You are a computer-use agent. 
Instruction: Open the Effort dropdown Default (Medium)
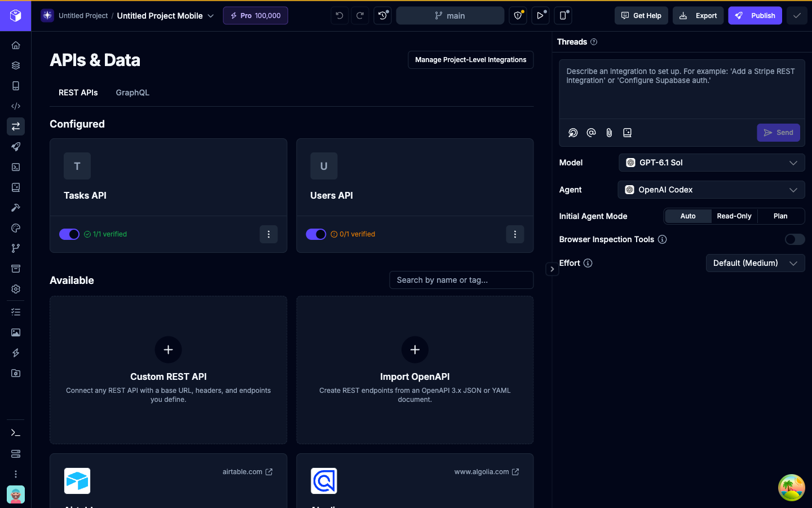[755, 263]
